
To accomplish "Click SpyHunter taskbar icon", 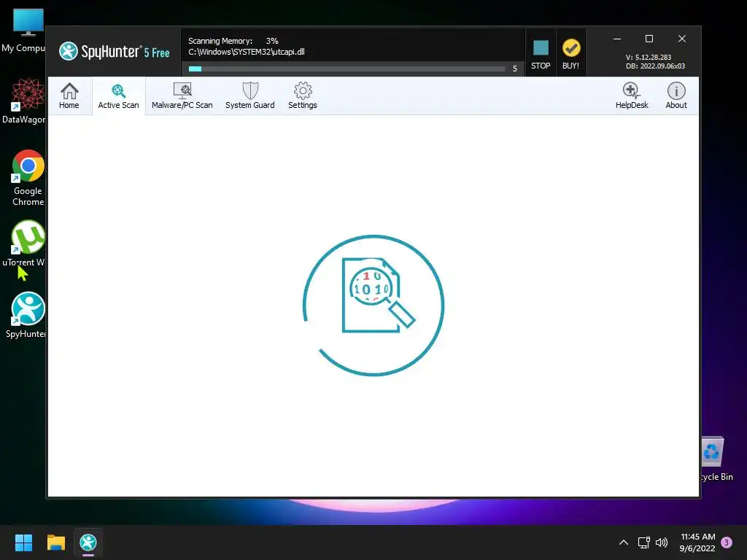I will (88, 542).
